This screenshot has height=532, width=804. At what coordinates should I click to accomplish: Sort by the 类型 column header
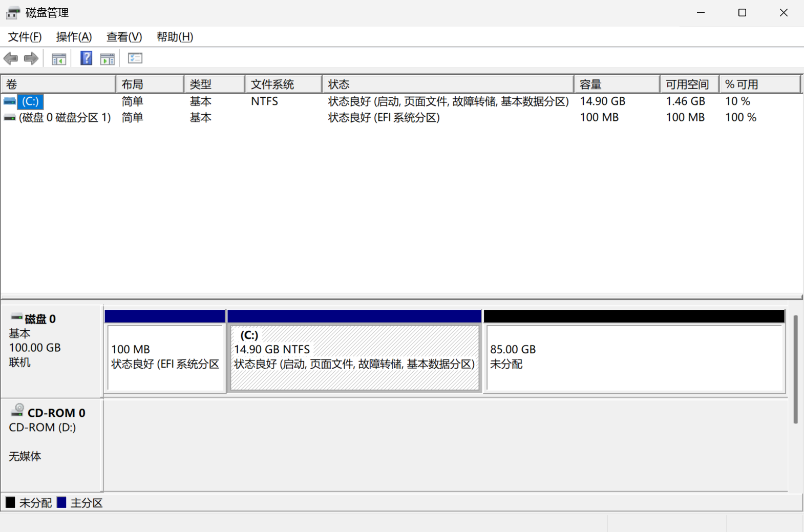point(215,84)
